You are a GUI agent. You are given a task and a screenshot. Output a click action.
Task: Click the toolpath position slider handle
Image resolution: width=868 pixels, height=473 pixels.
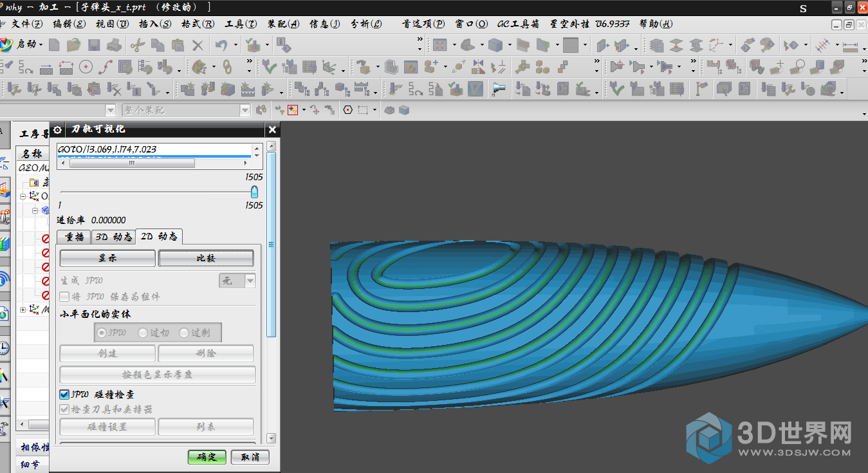click(x=254, y=192)
